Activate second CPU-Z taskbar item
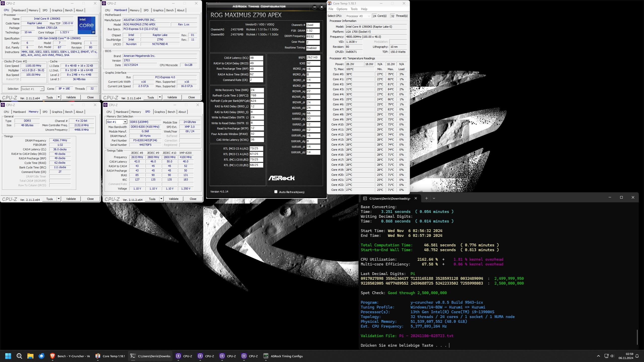This screenshot has height=362, width=644. [x=206, y=356]
